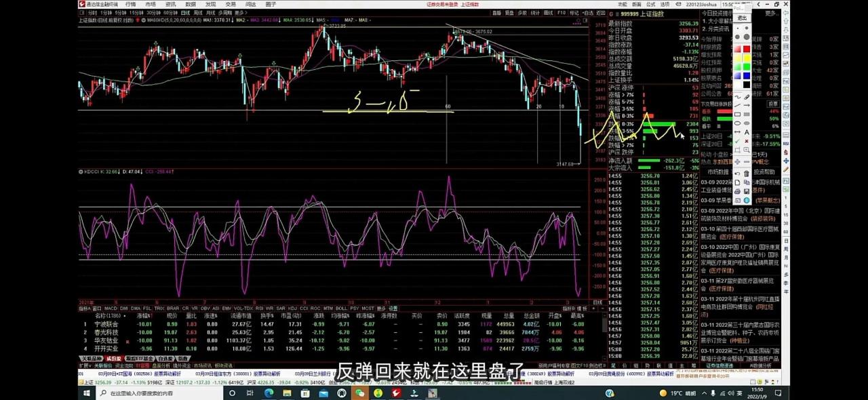Choose the blue color swatch in drawing palette
The height and width of the screenshot is (400, 868).
[x=746, y=75]
